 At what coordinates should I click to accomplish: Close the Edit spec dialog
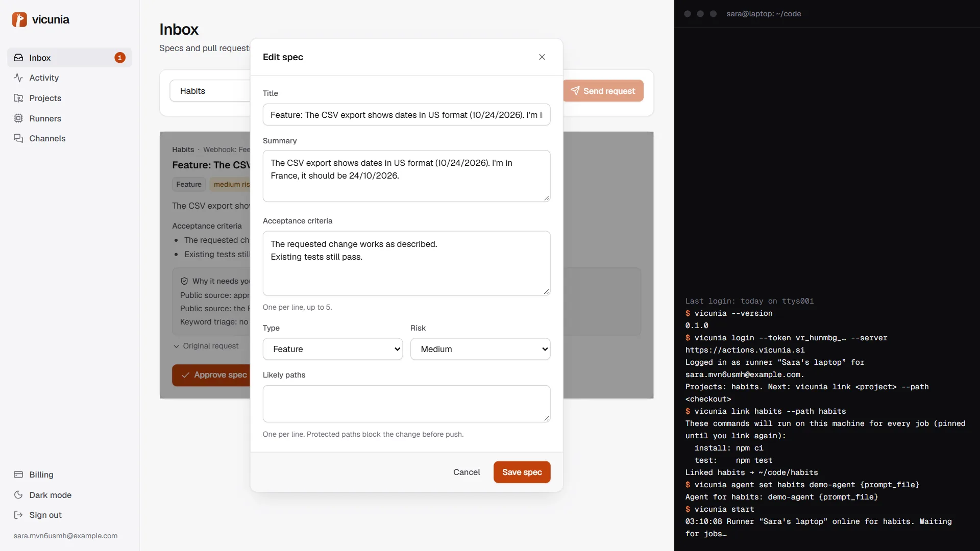542,57
